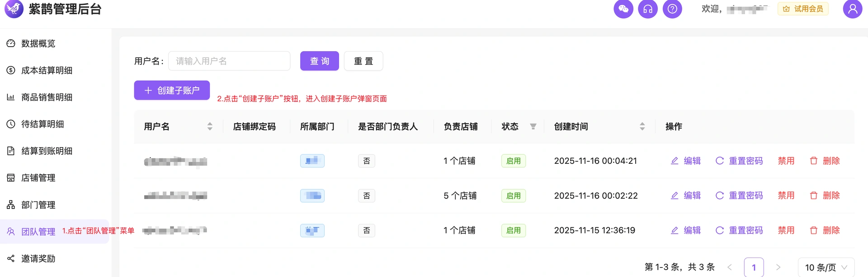Screen dimensions: 868x277
Task: Click the 商品销售明细 chart icon
Action: tap(11, 97)
